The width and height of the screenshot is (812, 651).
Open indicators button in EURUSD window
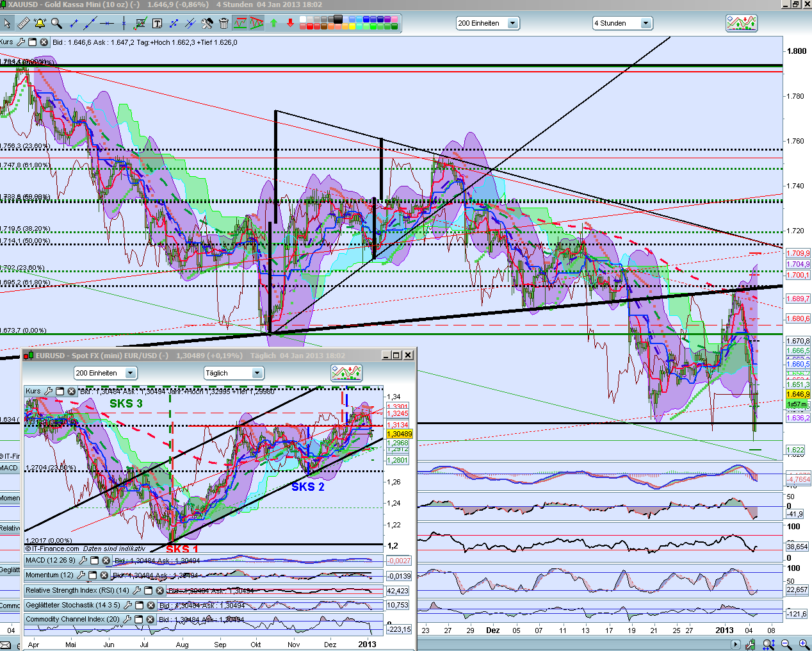(346, 372)
